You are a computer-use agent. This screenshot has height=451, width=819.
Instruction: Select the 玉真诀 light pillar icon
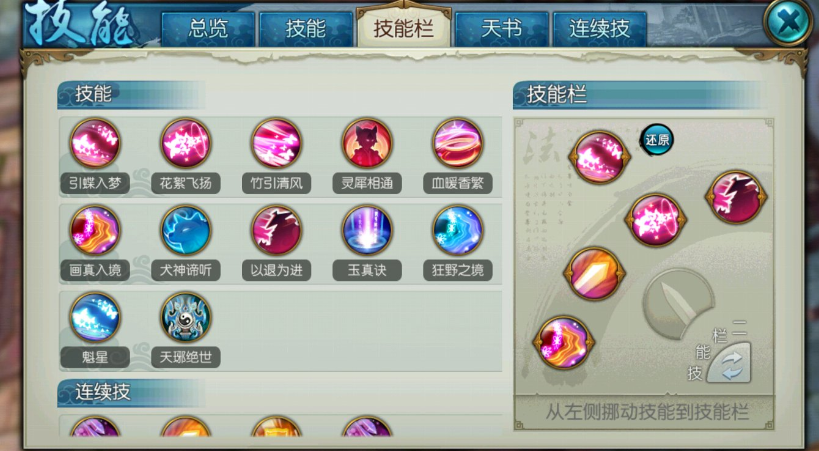(367, 230)
